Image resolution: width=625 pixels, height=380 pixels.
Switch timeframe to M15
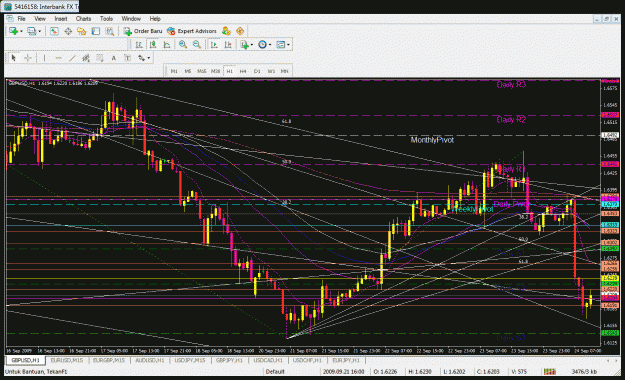pos(202,71)
